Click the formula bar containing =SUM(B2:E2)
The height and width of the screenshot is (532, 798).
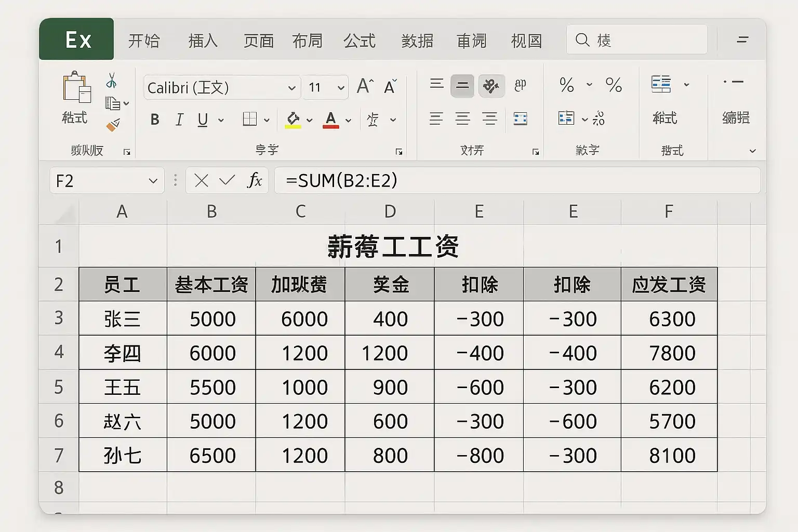click(x=517, y=180)
